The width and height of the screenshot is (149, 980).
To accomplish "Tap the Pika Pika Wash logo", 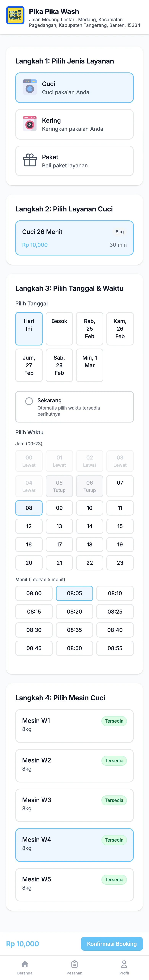I will [15, 15].
